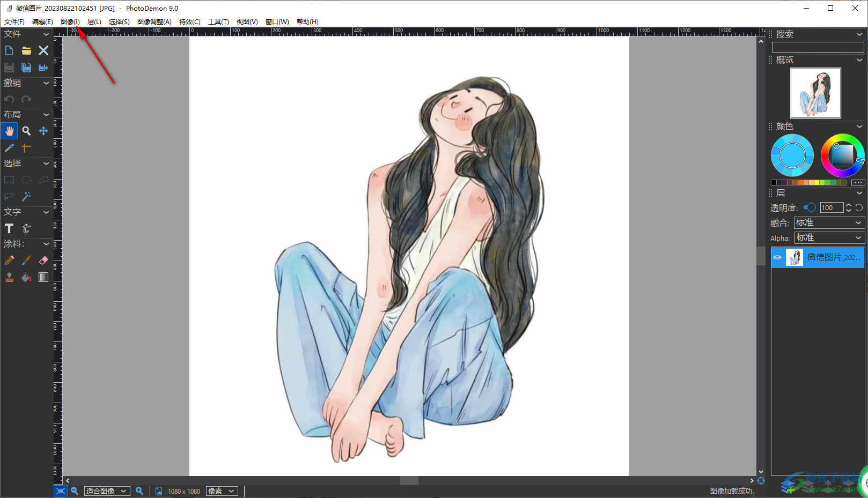Collapse the 涂料 toolbox section
This screenshot has width=868, height=498.
point(46,244)
